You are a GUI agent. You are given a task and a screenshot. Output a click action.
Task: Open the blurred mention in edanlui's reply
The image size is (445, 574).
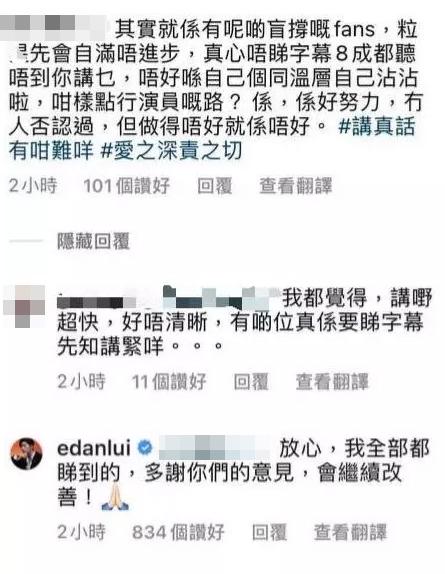click(214, 448)
